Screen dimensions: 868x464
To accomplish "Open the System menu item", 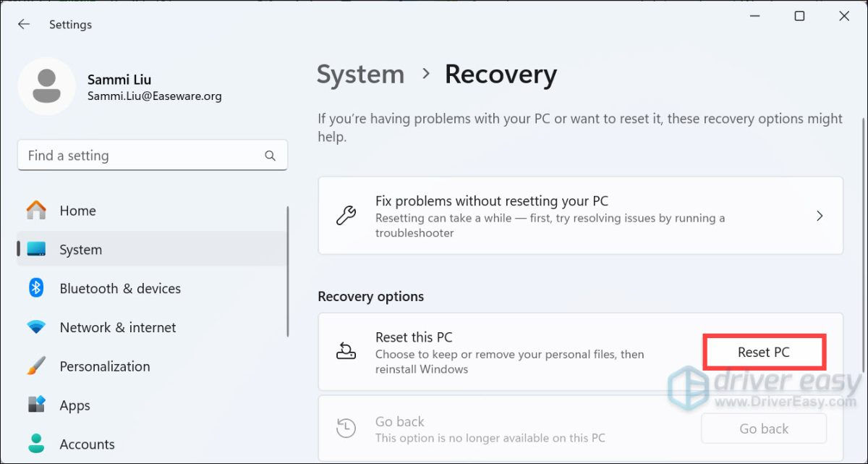I will click(x=80, y=250).
